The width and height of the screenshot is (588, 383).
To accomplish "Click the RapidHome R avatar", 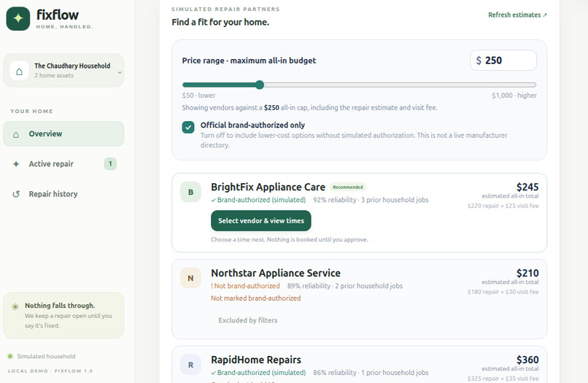I will 190,365.
